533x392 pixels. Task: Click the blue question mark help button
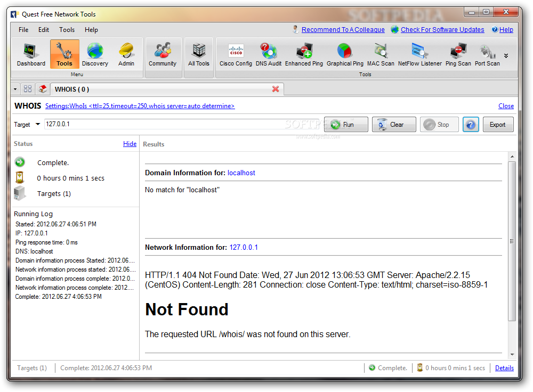(471, 125)
